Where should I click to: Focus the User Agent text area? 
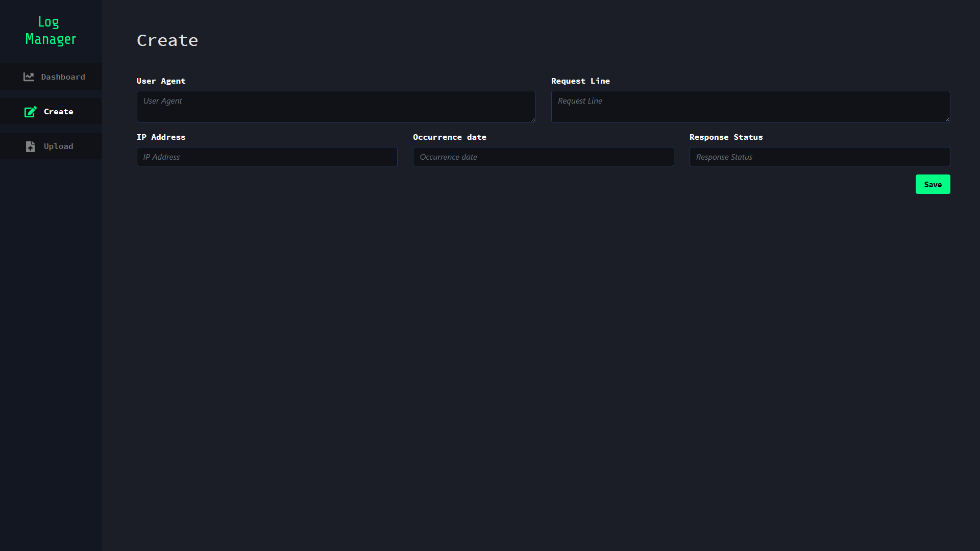(336, 107)
